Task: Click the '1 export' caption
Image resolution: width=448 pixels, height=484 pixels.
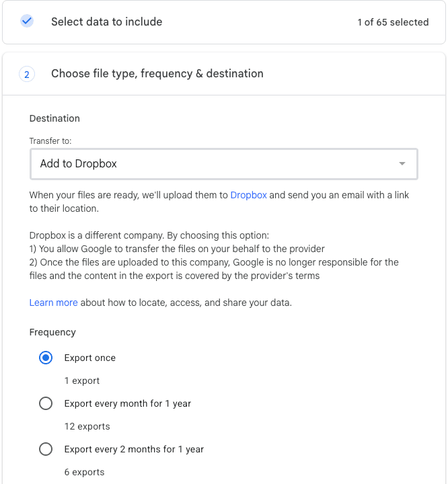Action: point(82,380)
